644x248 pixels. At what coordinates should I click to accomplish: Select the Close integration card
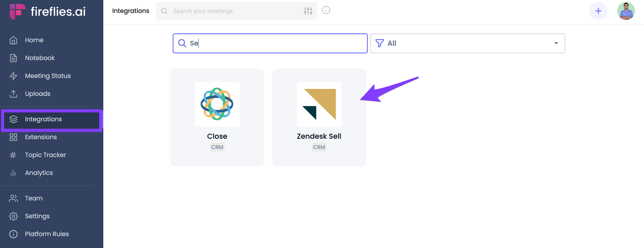coord(217,117)
